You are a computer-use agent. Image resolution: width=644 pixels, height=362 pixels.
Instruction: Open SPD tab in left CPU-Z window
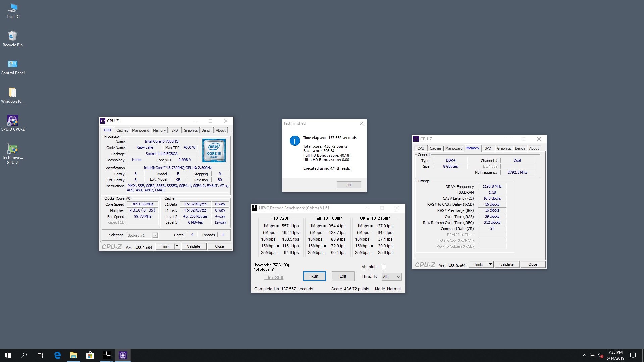pyautogui.click(x=175, y=130)
